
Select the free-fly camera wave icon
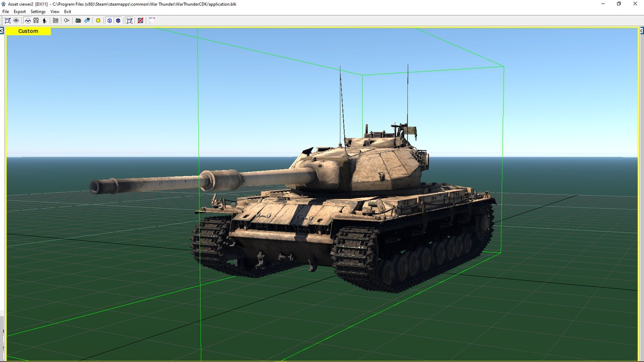click(x=28, y=21)
